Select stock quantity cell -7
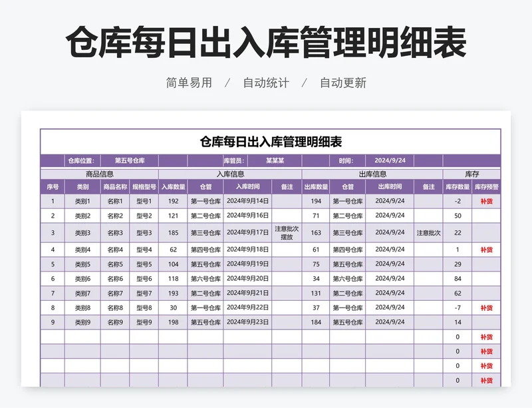 458,307
